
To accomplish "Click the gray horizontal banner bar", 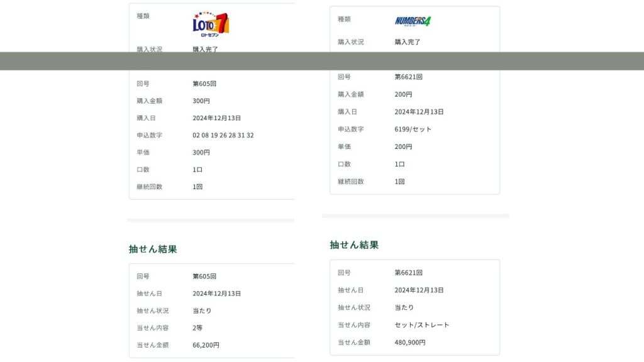I will coord(322,61).
